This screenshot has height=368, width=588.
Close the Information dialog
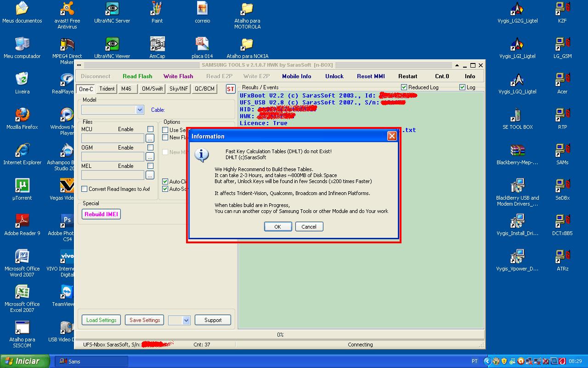[392, 136]
